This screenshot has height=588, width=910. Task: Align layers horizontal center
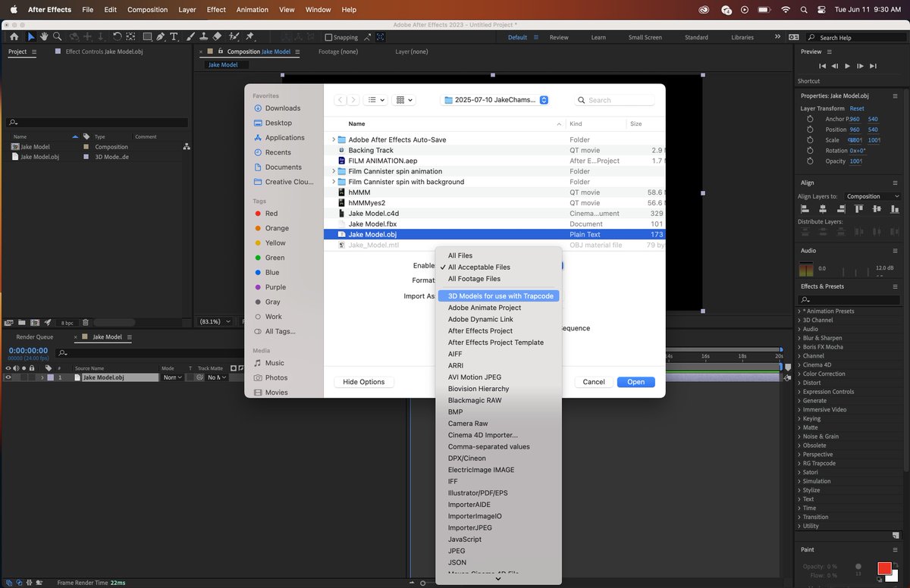click(x=821, y=208)
